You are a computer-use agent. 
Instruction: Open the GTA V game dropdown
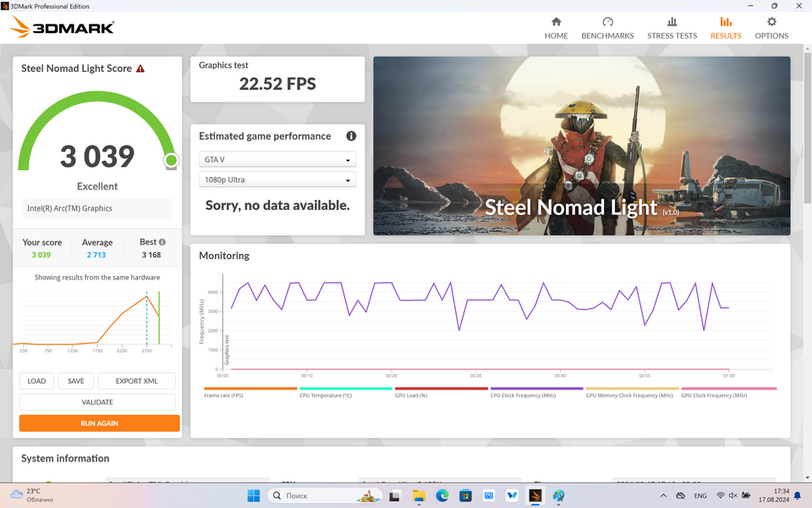click(277, 160)
